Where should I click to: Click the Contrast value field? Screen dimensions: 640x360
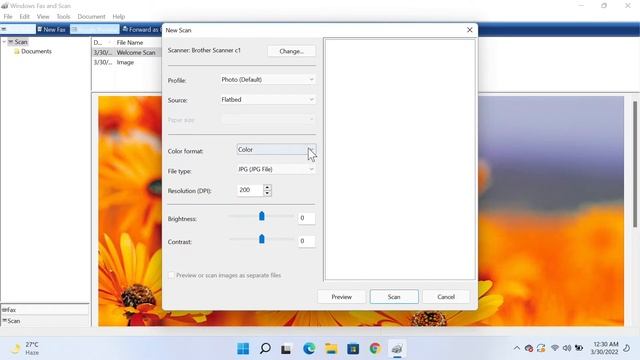click(x=306, y=241)
